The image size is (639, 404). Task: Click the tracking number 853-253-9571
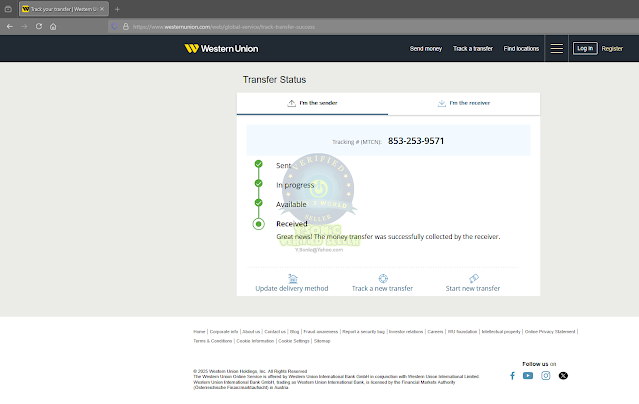(416, 141)
